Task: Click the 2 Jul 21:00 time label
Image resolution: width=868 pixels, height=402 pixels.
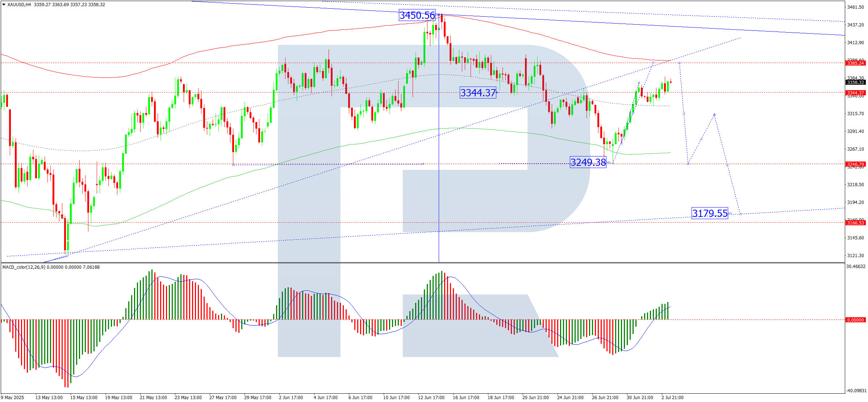Action: (x=672, y=398)
